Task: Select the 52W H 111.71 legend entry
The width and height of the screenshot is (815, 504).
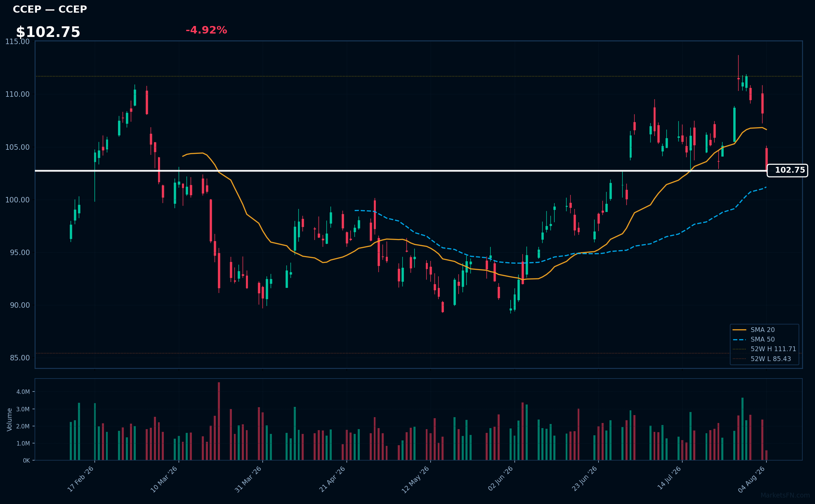Action: point(764,349)
